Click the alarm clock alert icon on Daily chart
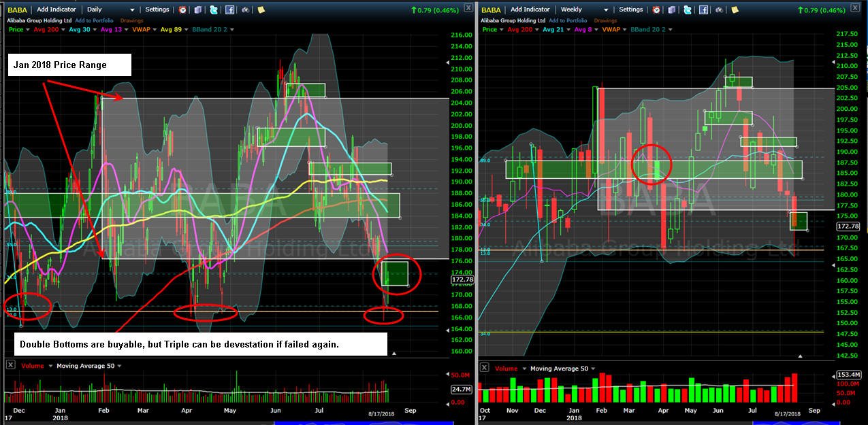The width and height of the screenshot is (868, 425). click(x=182, y=10)
